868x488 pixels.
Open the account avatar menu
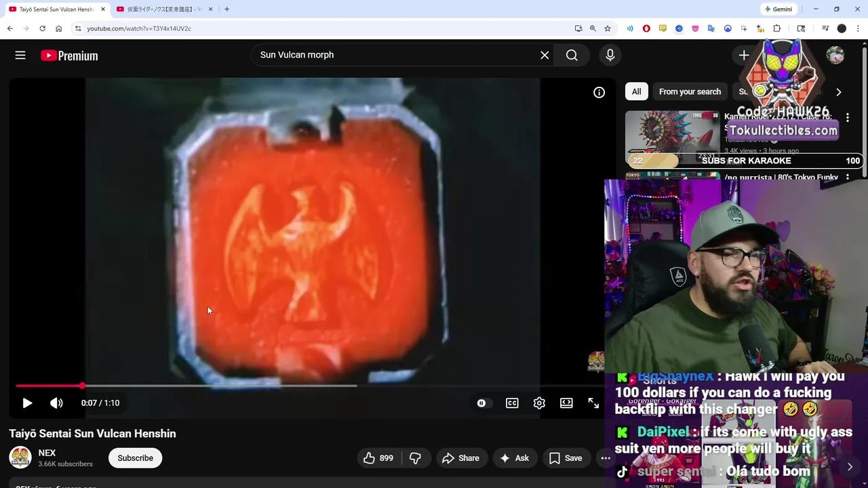835,56
